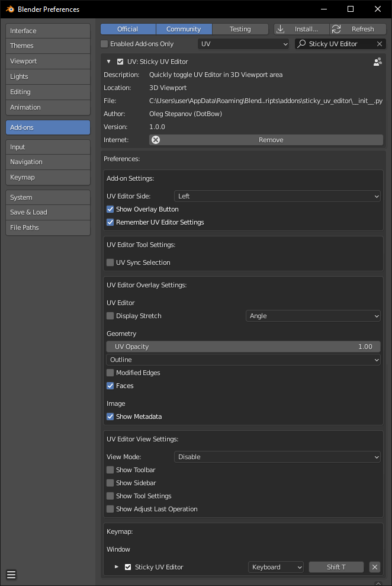Click the hamburger menu icon at bottom left

(x=11, y=574)
